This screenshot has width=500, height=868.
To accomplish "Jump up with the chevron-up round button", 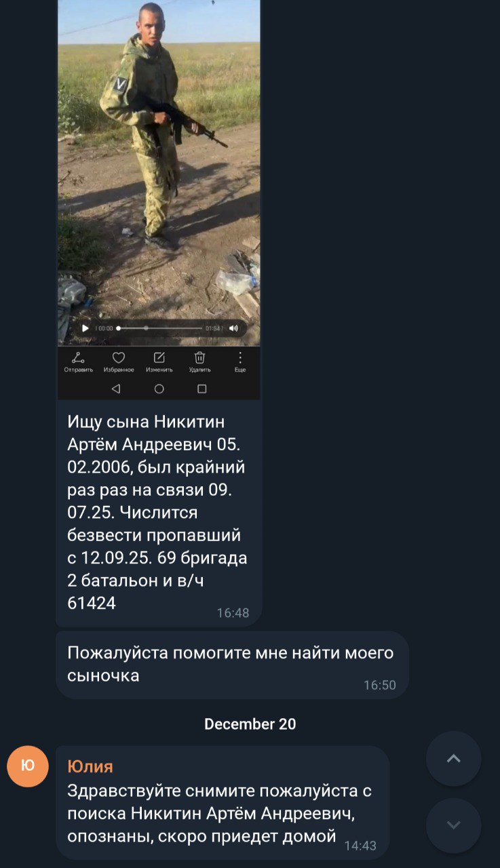I will coord(454,758).
